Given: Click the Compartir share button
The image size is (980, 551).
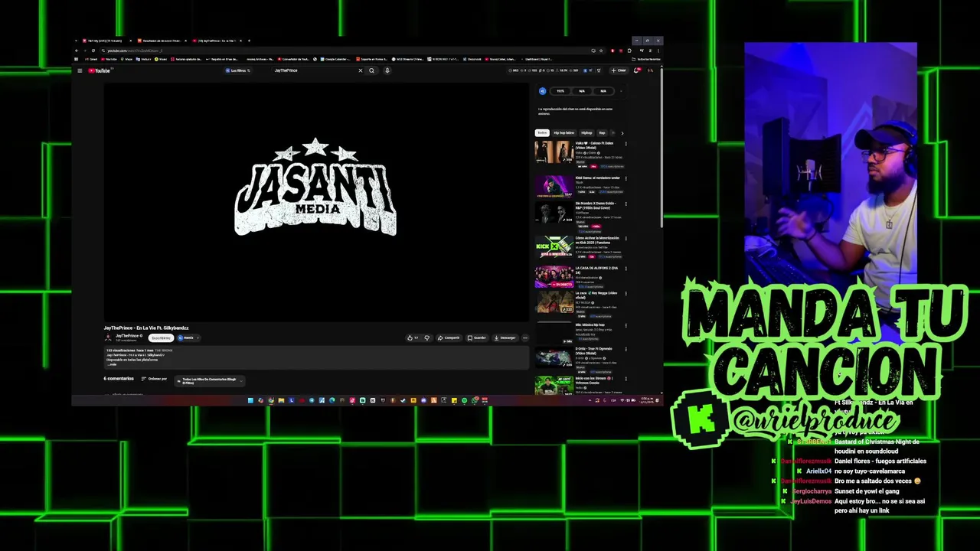Looking at the screenshot, I should [x=449, y=337].
